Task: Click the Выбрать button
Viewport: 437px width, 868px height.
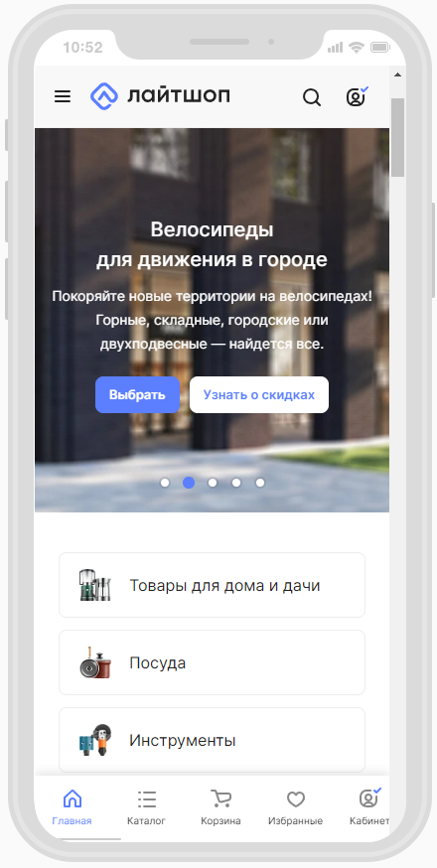Action: click(137, 394)
